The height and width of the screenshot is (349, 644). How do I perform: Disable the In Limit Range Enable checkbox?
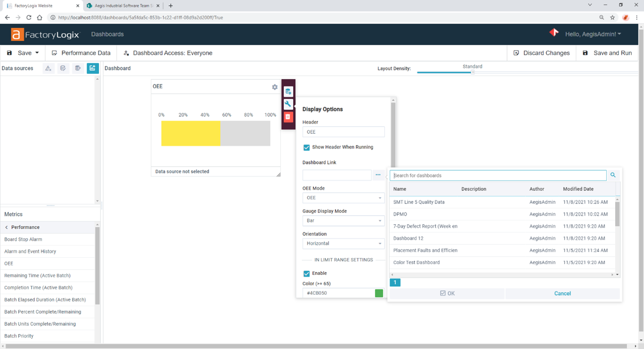[x=307, y=273]
